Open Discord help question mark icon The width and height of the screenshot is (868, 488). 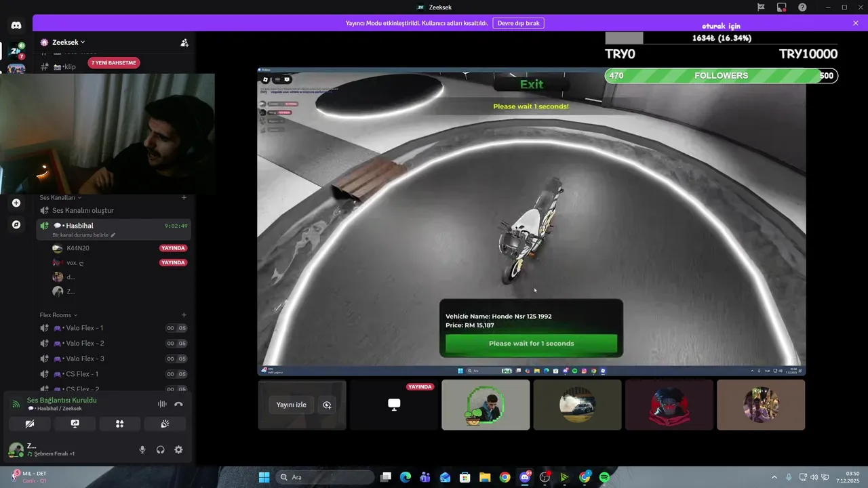(x=802, y=7)
